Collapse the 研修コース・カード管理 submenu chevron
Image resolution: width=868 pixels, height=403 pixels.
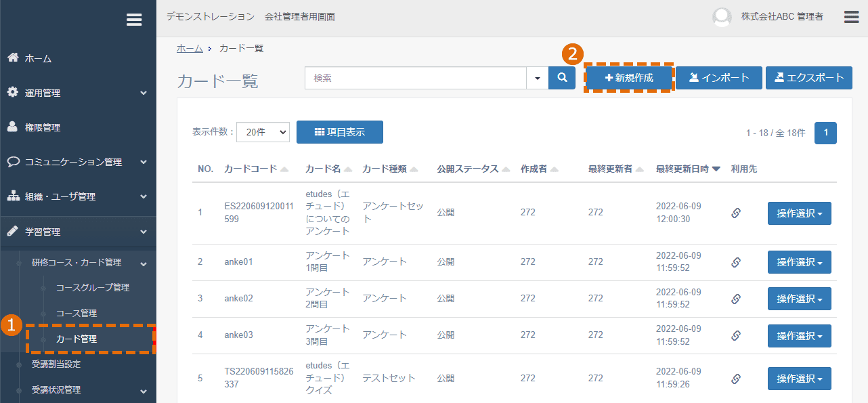[144, 263]
